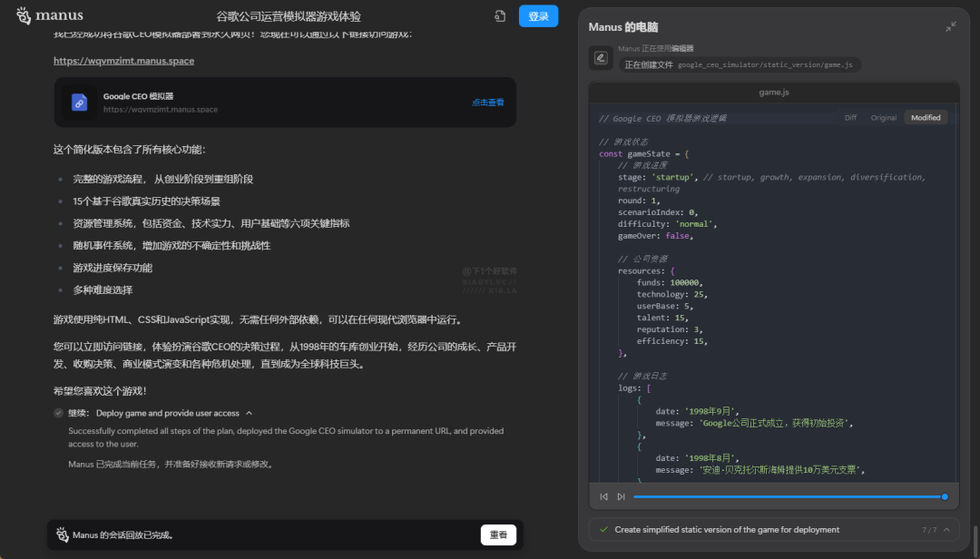Click the link icon on Google CEO card
Screen dimensions: 980x559
click(80, 103)
